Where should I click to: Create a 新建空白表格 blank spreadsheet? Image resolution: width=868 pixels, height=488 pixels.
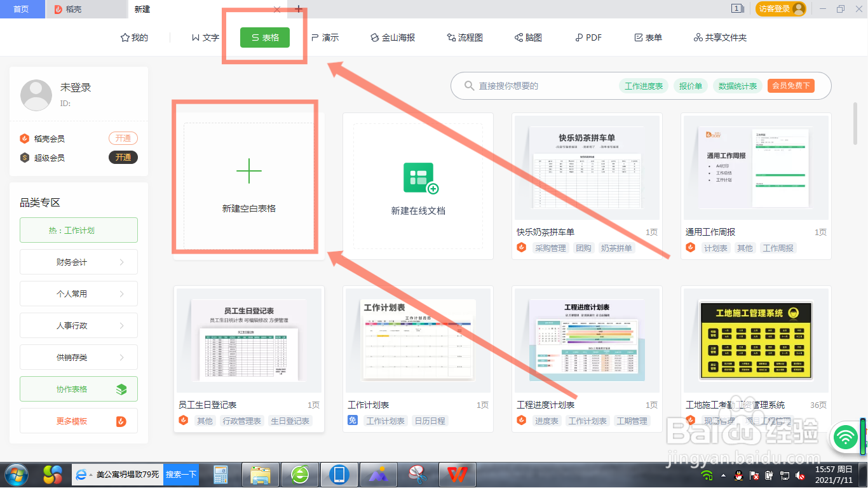coord(249,186)
